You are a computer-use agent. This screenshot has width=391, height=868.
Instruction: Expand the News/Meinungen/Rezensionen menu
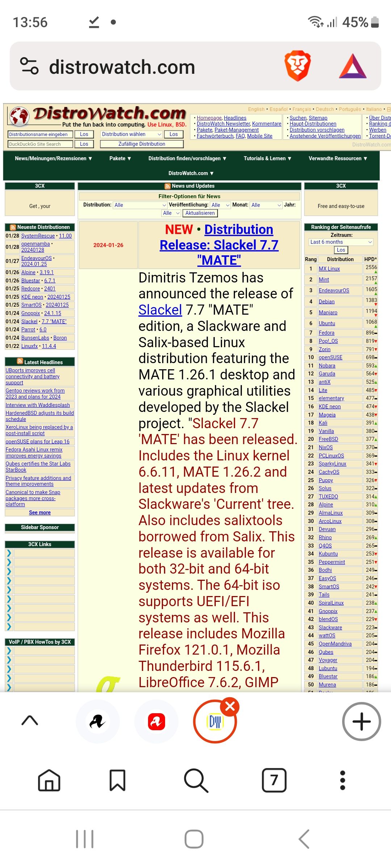coord(54,158)
